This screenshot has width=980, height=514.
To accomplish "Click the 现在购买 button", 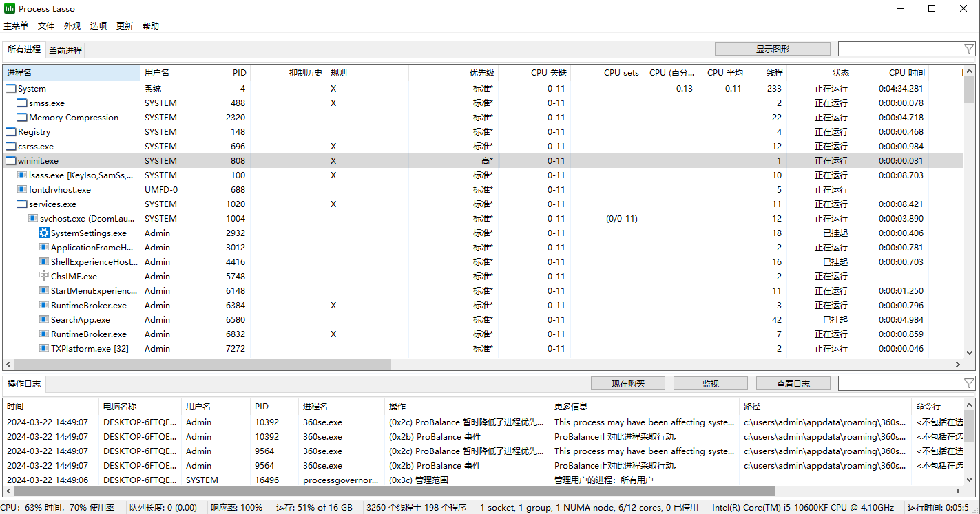I will coord(627,383).
